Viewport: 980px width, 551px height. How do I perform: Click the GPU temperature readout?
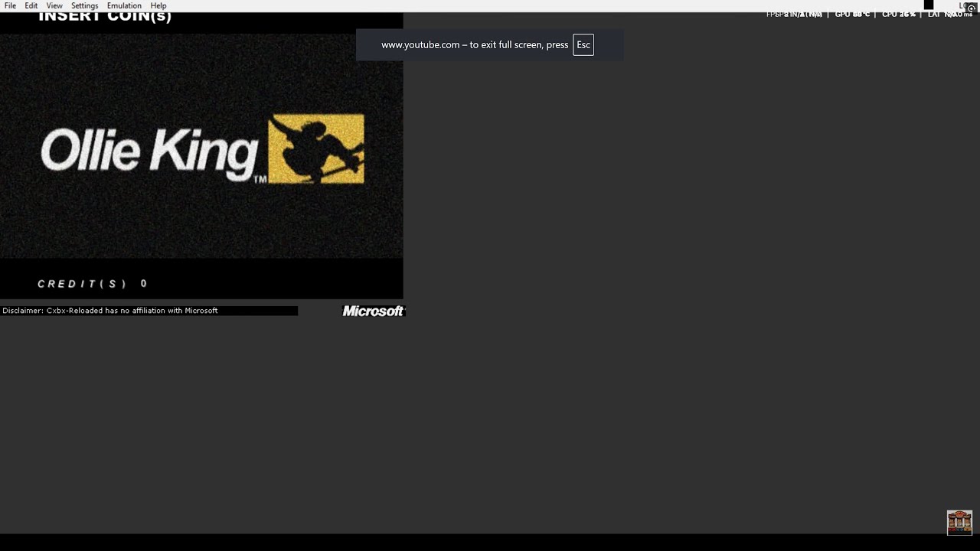tap(852, 15)
